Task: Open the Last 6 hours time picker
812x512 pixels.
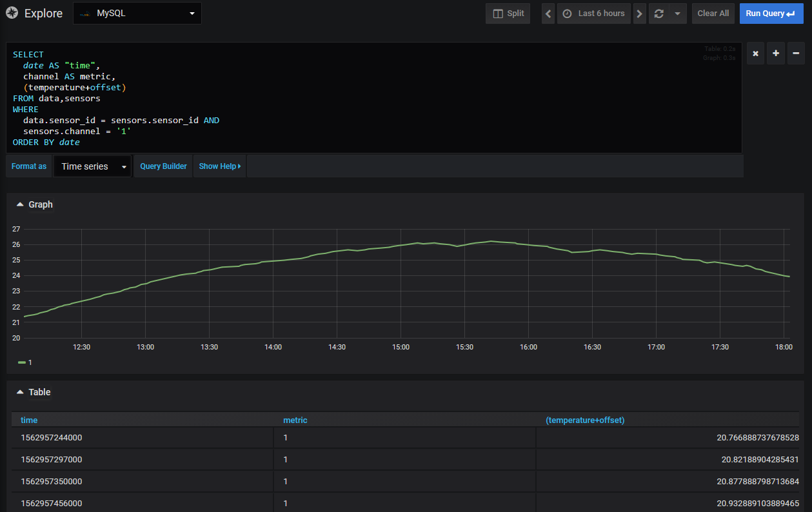Action: point(593,14)
